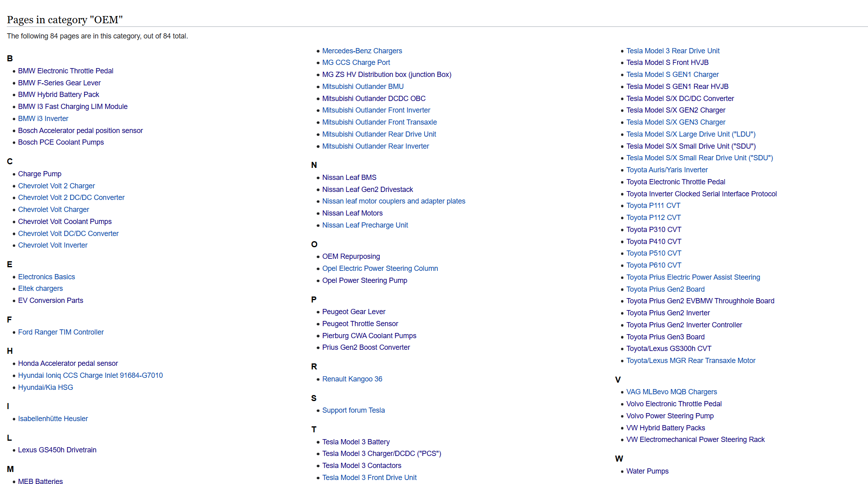Click the Bosch PCE Coolant Pumps link

[x=61, y=142]
